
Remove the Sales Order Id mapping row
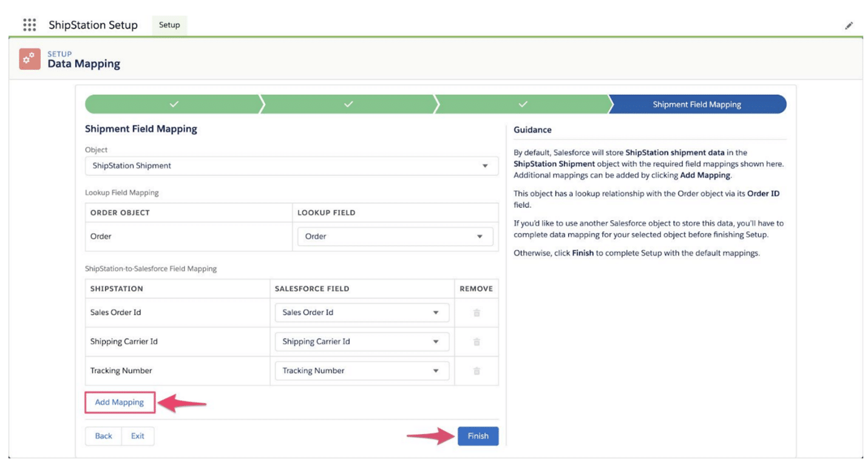[476, 313]
